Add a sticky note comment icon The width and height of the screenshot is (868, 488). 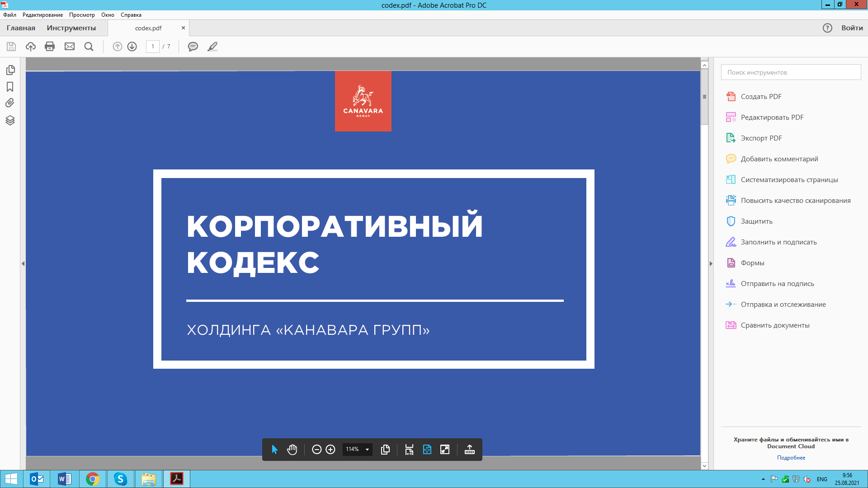(x=193, y=47)
